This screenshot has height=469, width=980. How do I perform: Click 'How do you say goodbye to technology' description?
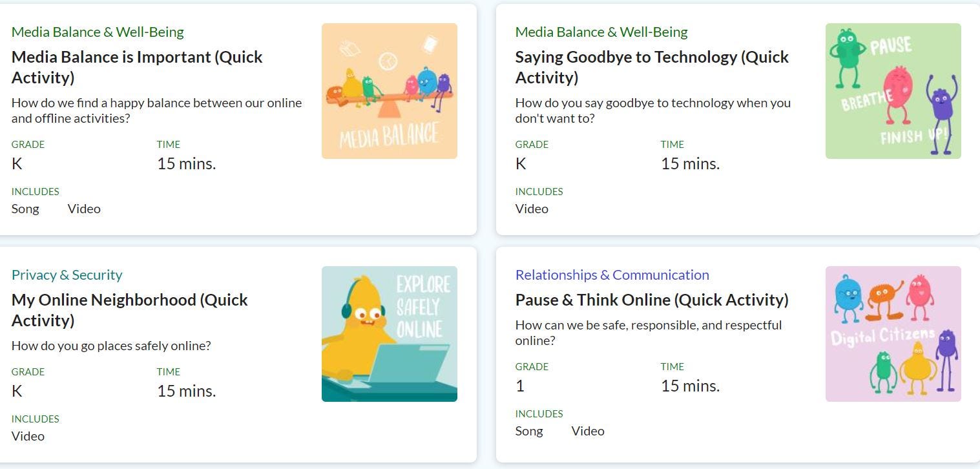653,110
